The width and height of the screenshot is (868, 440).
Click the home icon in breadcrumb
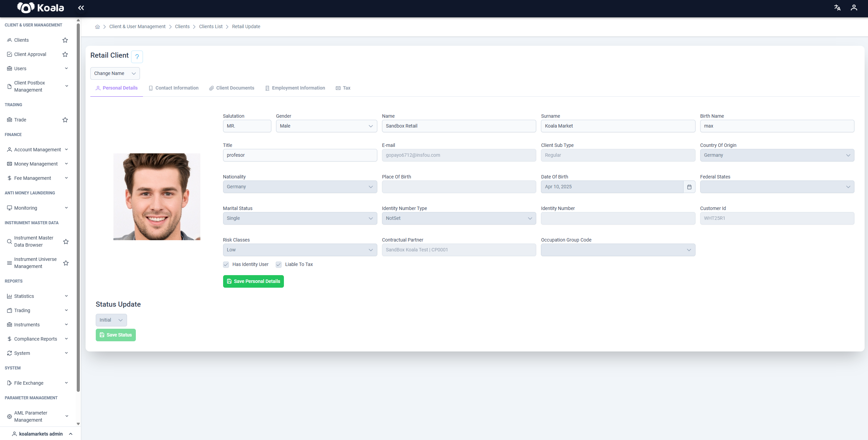pyautogui.click(x=97, y=27)
